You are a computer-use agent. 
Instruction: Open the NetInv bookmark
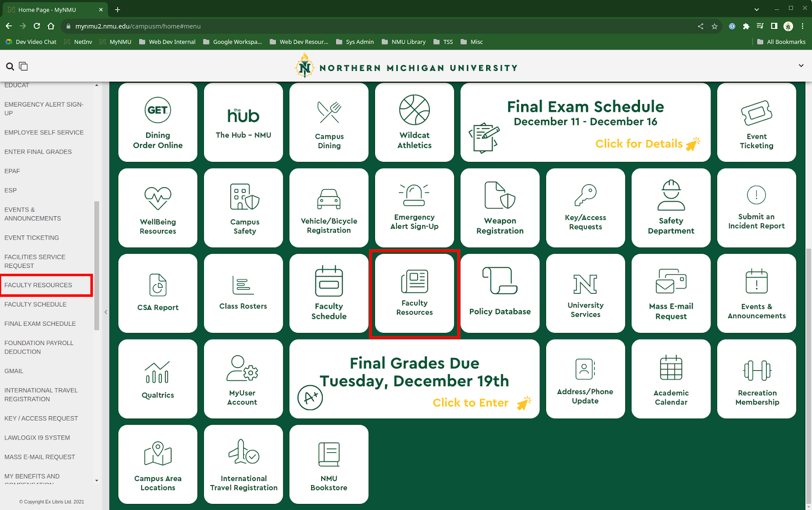(78, 42)
